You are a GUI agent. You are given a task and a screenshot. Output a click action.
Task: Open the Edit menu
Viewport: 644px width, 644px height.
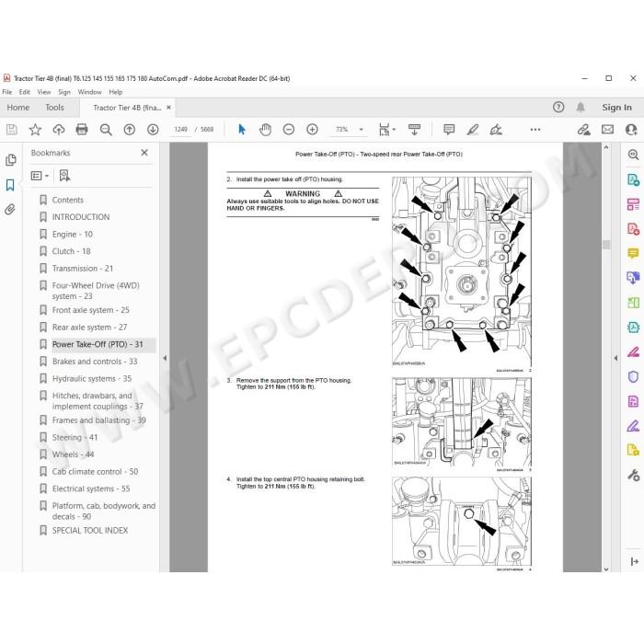pos(24,92)
